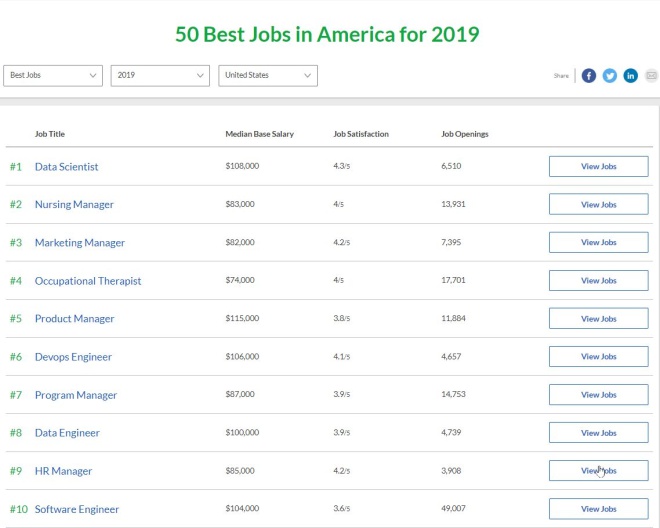Viewport: 660px width, 528px height.
Task: Click the Job Satisfaction column header
Action: (x=361, y=134)
